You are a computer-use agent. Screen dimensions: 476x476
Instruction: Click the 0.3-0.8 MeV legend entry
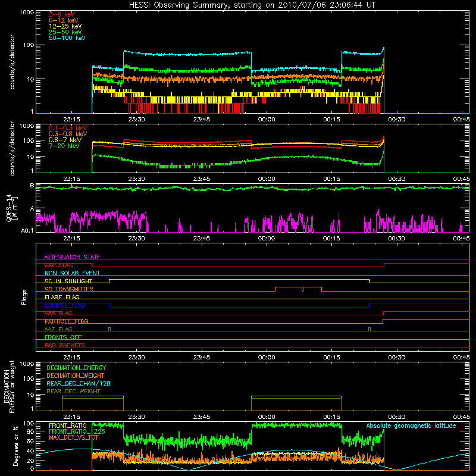pyautogui.click(x=68, y=134)
